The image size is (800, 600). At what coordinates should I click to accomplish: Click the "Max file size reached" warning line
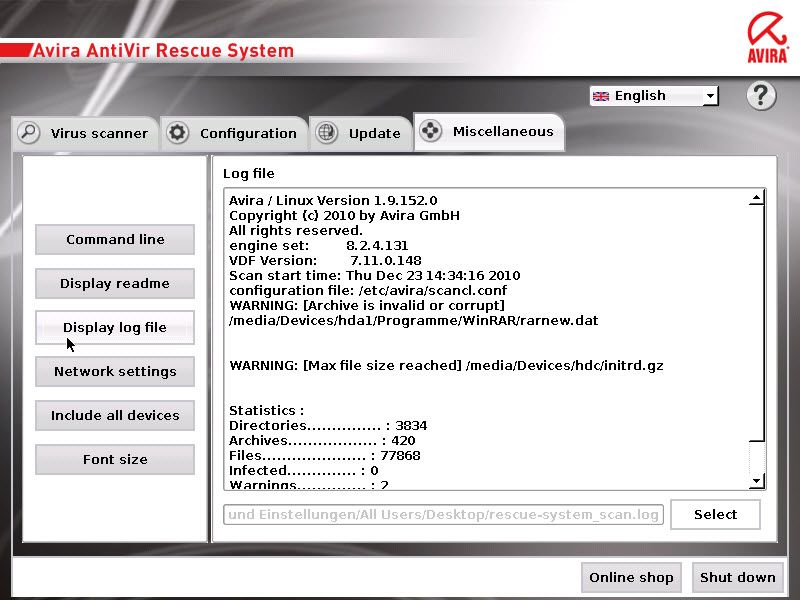point(446,365)
